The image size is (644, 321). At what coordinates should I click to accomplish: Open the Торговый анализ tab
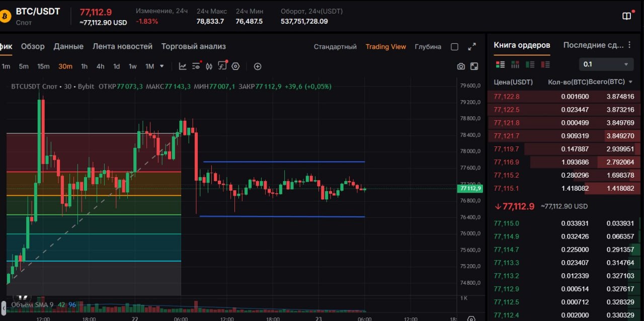pos(193,46)
